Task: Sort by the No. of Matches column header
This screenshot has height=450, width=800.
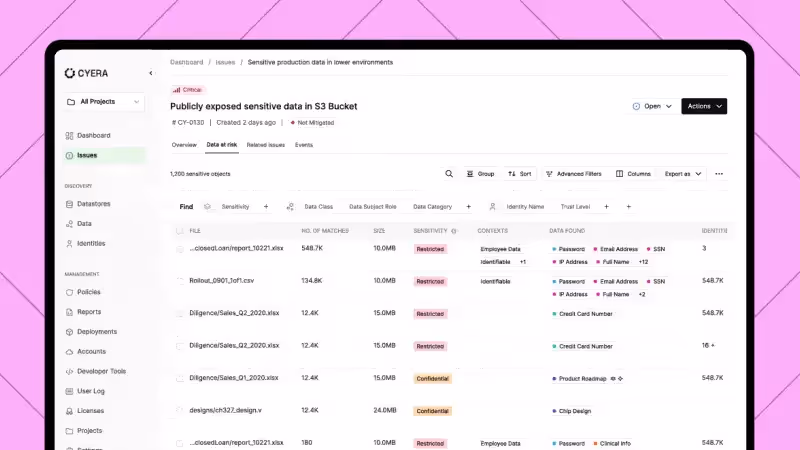Action: pos(325,231)
